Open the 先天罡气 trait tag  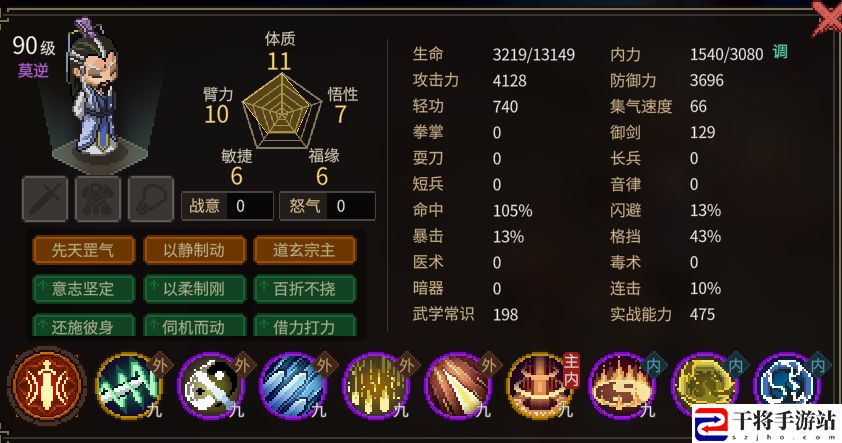tap(83, 250)
